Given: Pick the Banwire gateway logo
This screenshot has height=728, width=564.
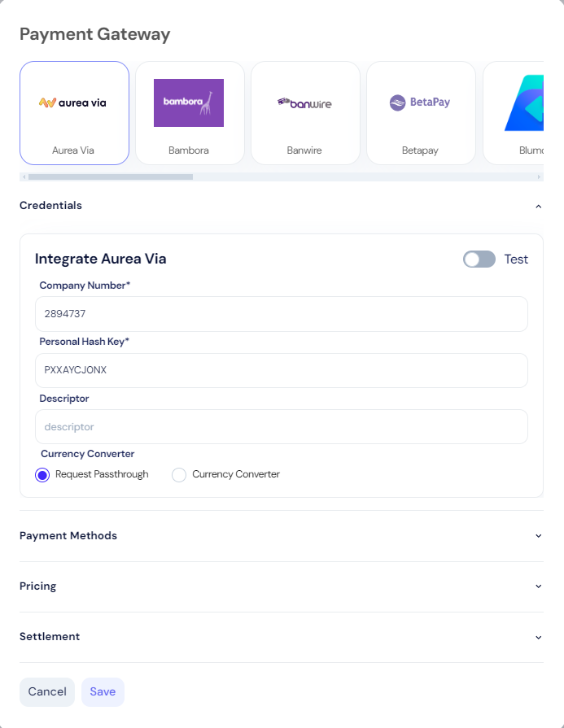Looking at the screenshot, I should [305, 103].
